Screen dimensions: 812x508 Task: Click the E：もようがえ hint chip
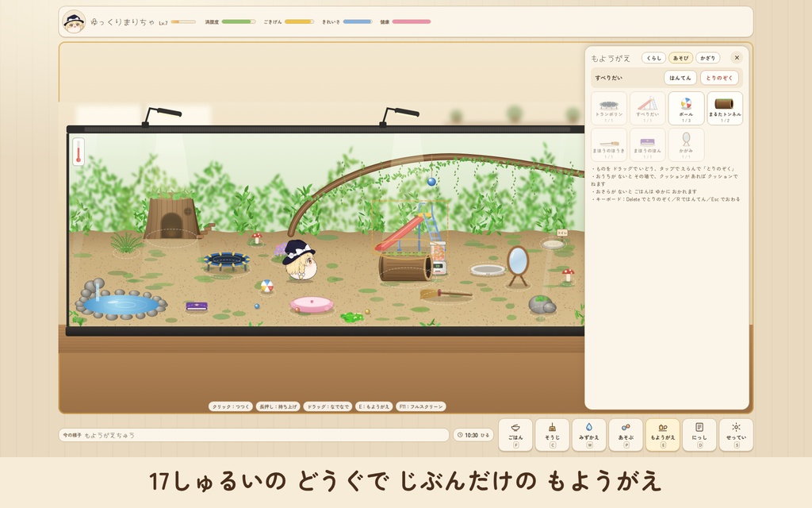coord(374,406)
